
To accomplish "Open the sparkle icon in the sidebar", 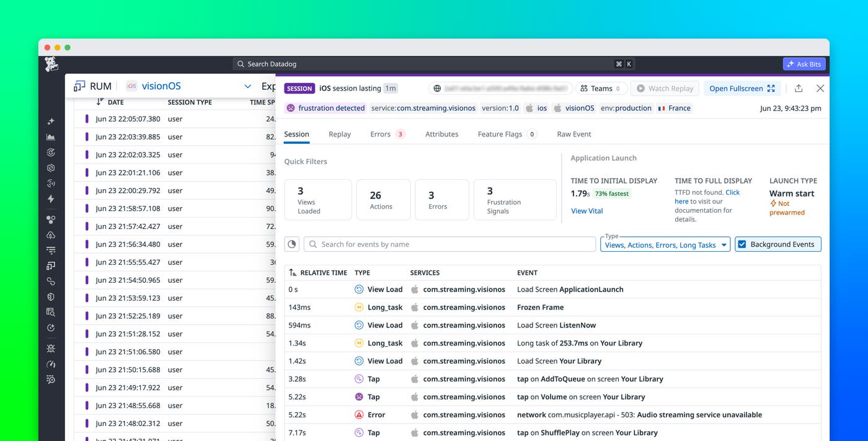I will (51, 122).
